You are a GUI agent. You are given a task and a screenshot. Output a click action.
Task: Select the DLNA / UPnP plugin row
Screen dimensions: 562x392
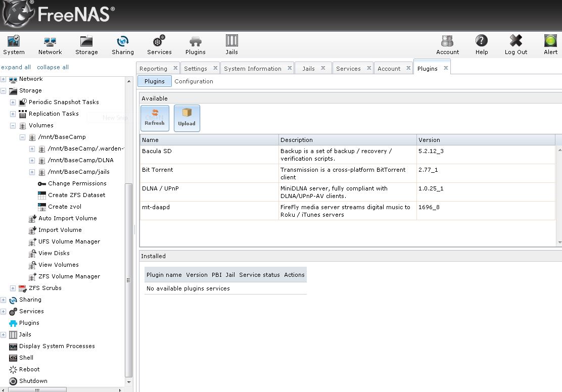(x=347, y=192)
